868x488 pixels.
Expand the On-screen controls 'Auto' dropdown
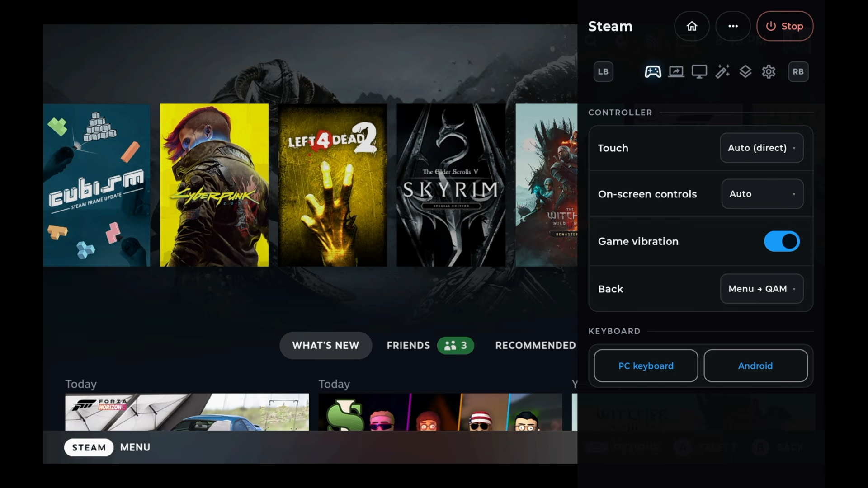pos(762,194)
